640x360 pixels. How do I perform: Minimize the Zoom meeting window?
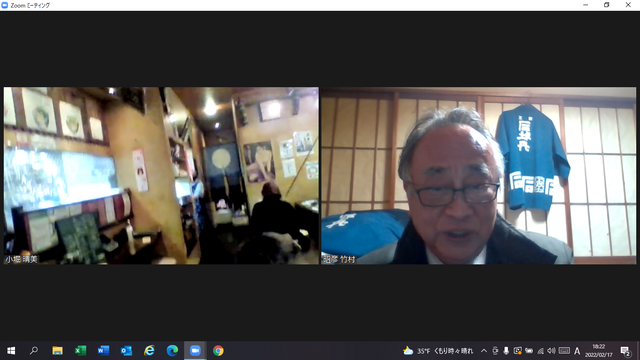click(586, 5)
